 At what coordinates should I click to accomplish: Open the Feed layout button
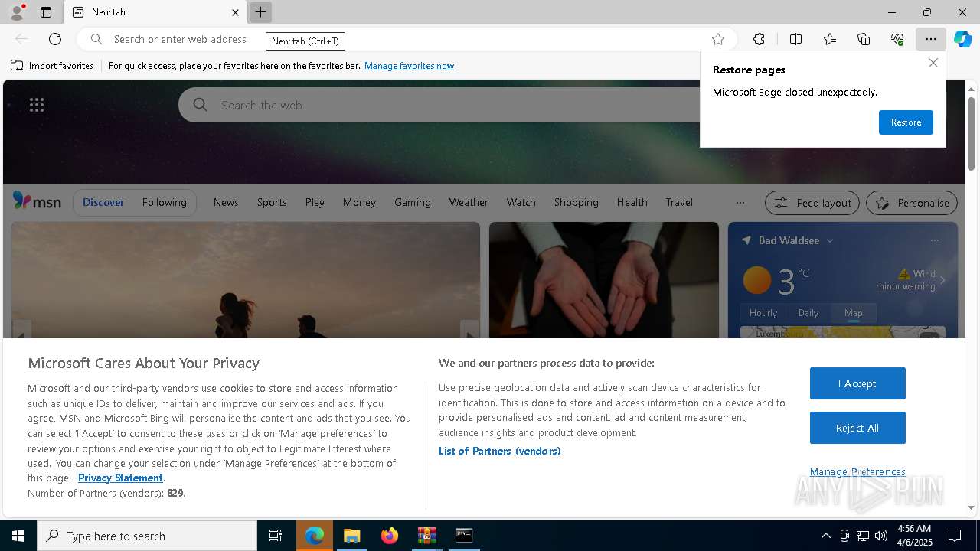[812, 203]
